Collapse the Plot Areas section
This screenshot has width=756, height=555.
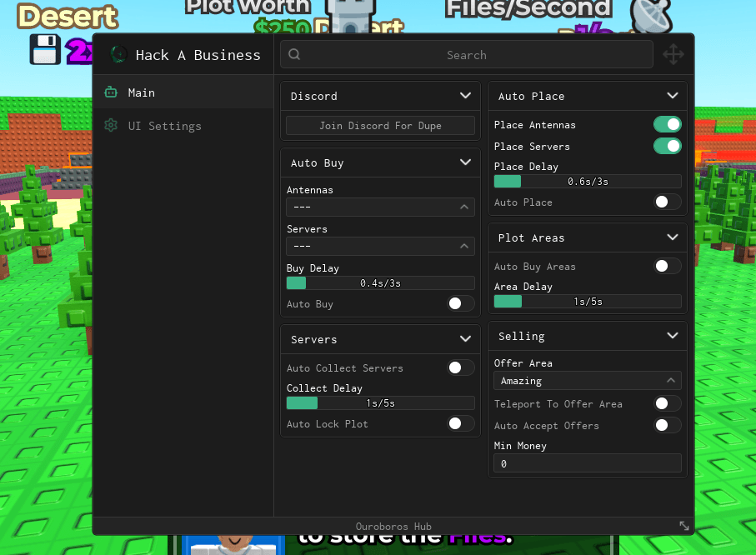[x=673, y=237]
